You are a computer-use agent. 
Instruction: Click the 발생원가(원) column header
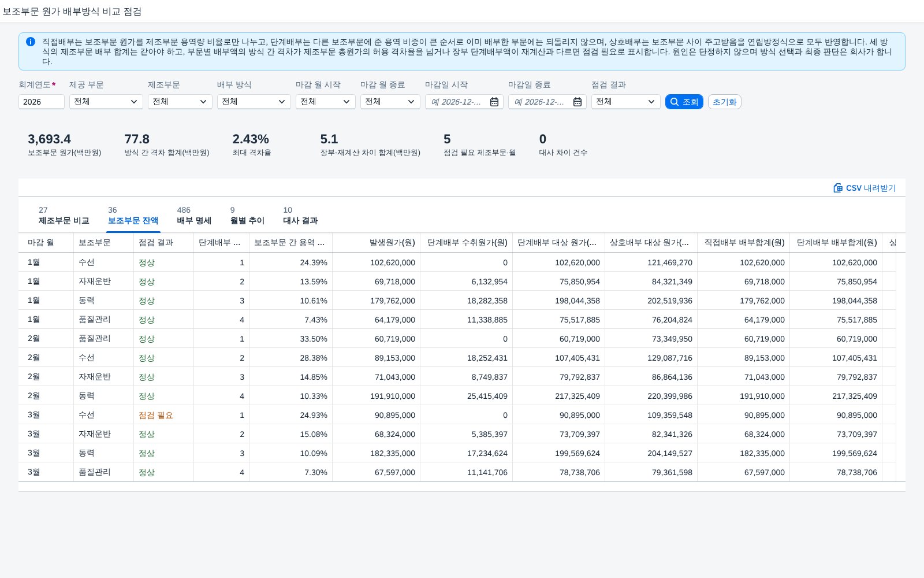[x=377, y=243]
